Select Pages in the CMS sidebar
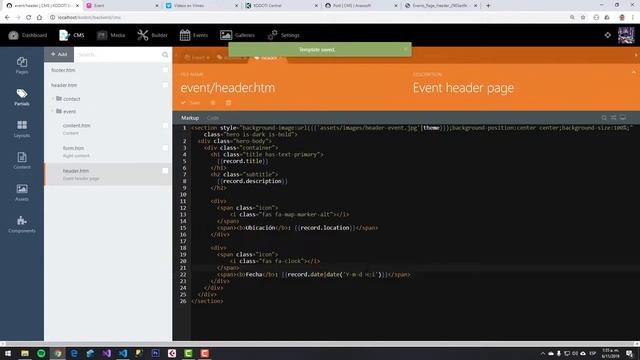 (x=22, y=65)
